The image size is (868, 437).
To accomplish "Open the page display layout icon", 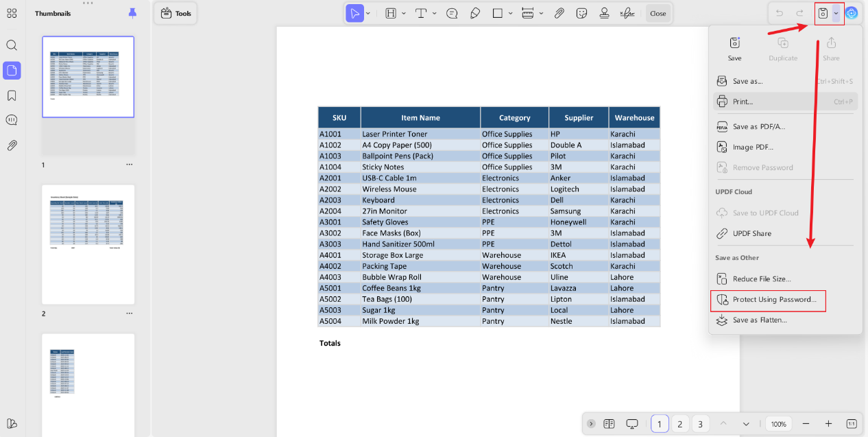I will pos(609,424).
